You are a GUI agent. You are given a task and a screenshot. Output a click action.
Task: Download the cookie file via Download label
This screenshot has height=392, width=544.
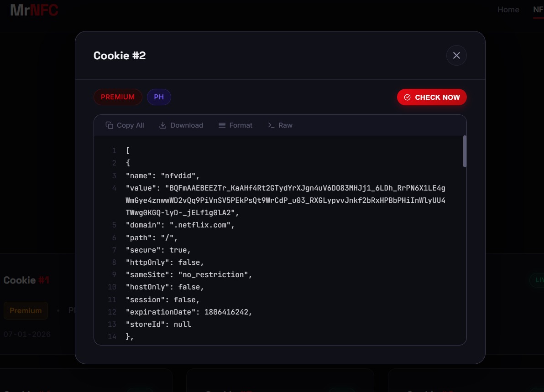point(187,125)
